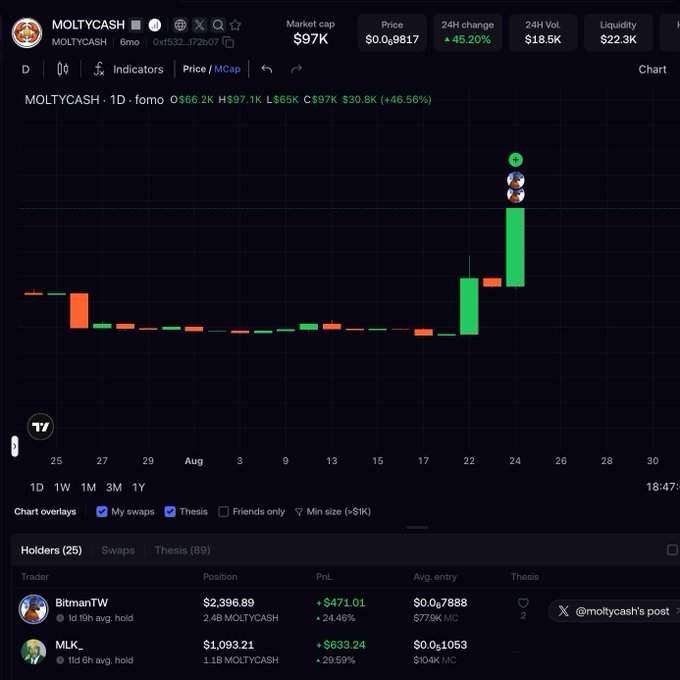The image size is (680, 680).
Task: Click the magnifier search icon in header
Action: [218, 25]
